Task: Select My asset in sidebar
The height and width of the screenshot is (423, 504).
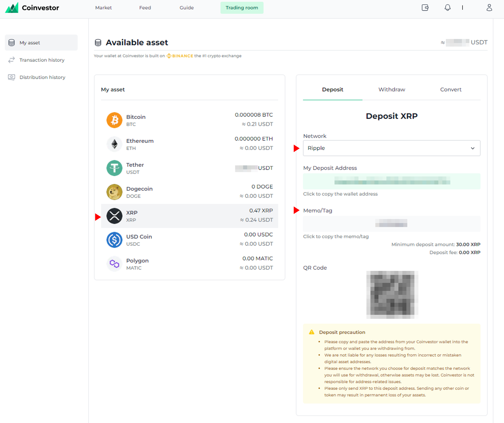Action: 41,42
